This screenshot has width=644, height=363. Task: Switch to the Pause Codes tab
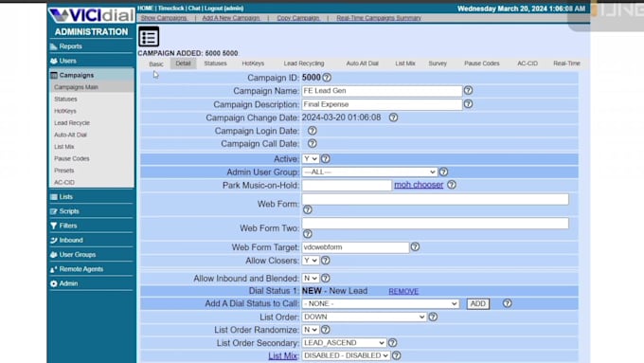(x=482, y=64)
